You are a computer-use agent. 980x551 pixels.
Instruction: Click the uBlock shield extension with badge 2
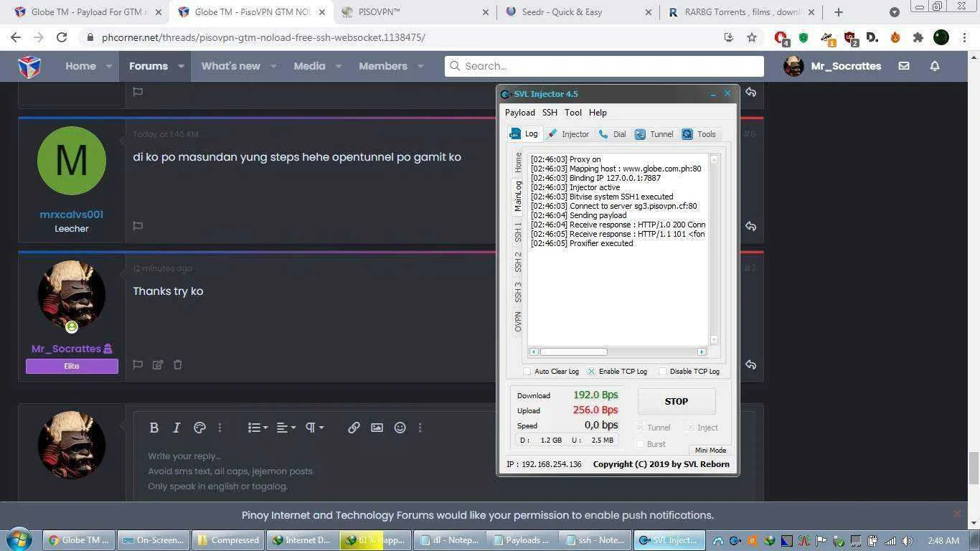point(851,38)
